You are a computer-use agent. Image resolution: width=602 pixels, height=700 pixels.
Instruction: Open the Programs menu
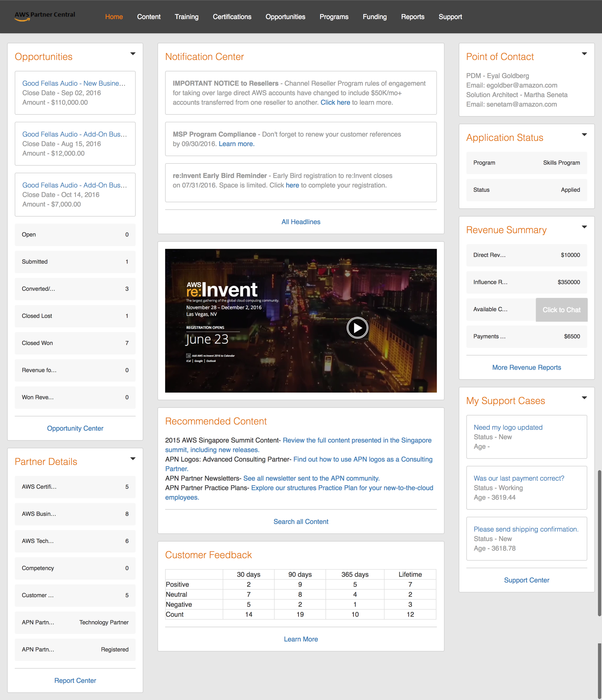334,17
